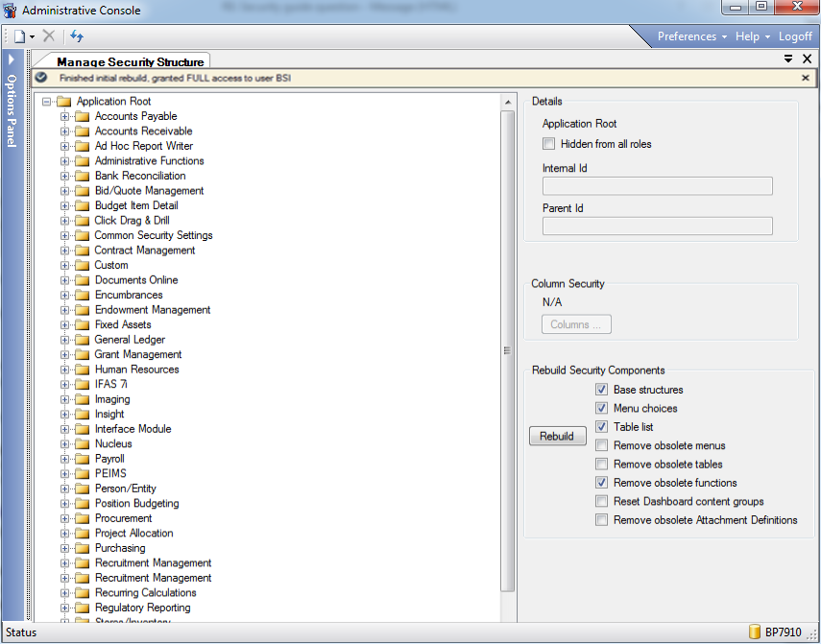Viewport: 821px width, 644px height.
Task: Check Remove obsolete tables option
Action: point(601,465)
